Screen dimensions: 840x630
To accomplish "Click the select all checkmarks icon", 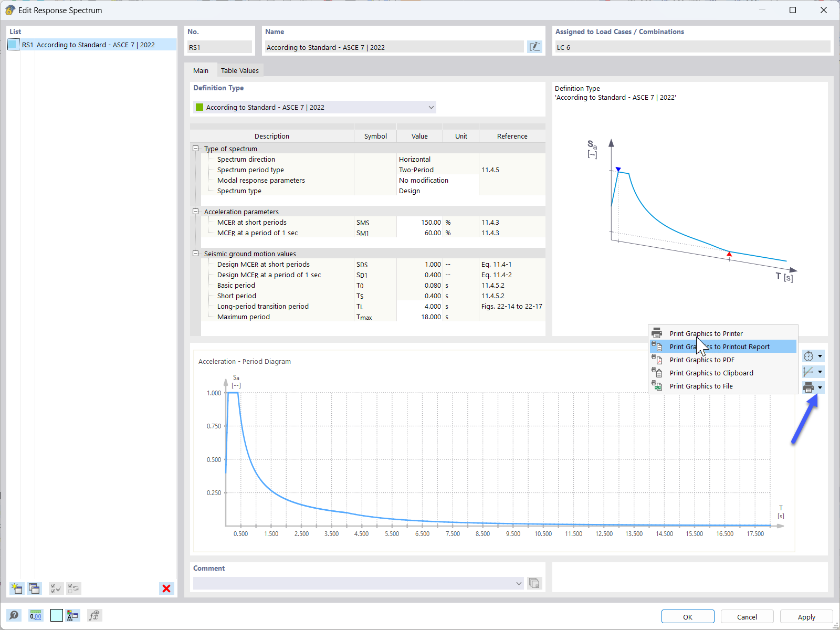I will tap(56, 589).
